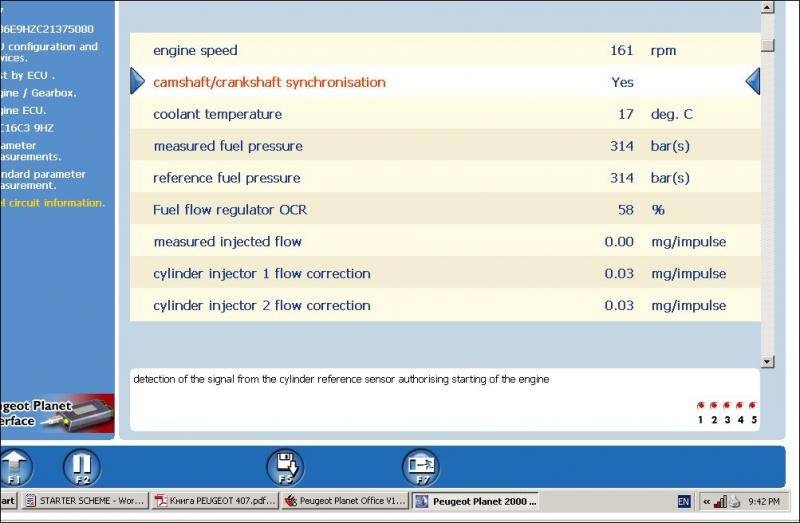Click the F7 export icon button

click(420, 467)
